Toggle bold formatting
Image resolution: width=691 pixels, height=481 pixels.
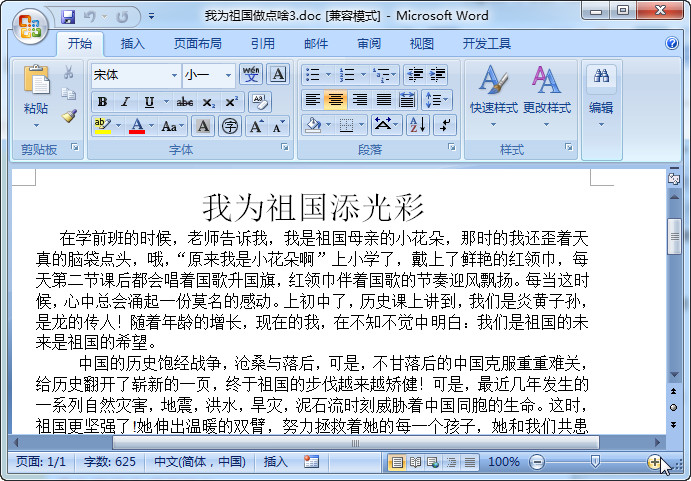tap(102, 102)
